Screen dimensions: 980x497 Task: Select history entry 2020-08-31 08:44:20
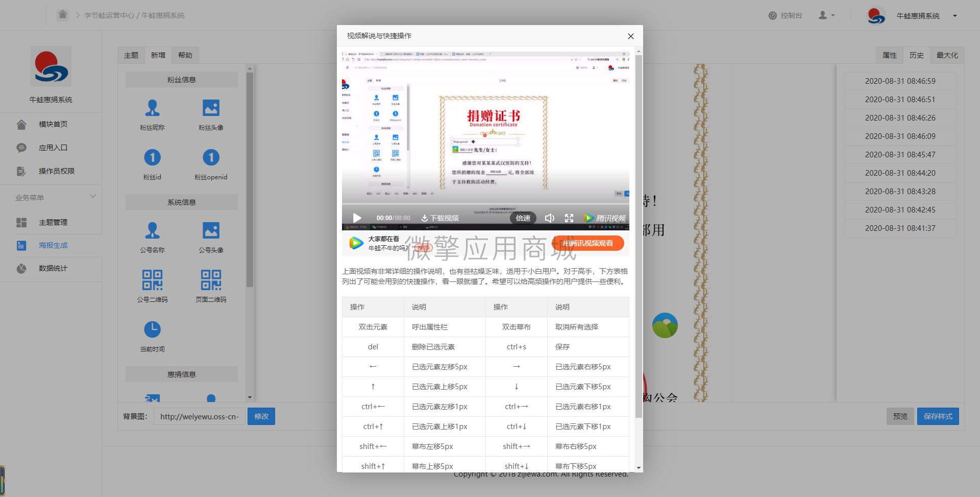coord(900,173)
